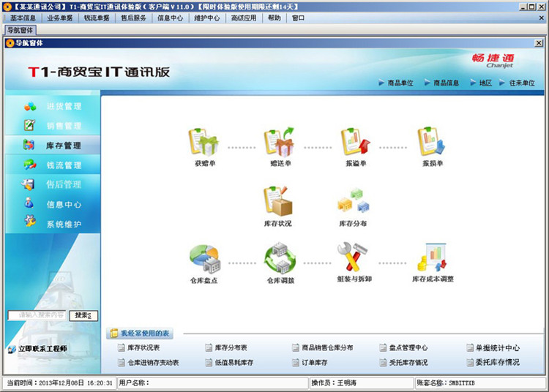549x392 pixels.
Task: Click the 我经常使用的表 folder icon
Action: coord(113,333)
